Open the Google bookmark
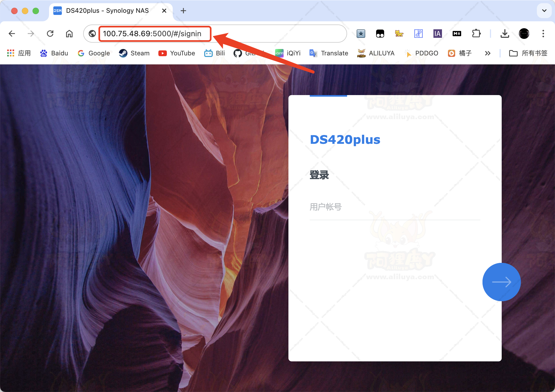This screenshot has width=555, height=392. point(94,53)
